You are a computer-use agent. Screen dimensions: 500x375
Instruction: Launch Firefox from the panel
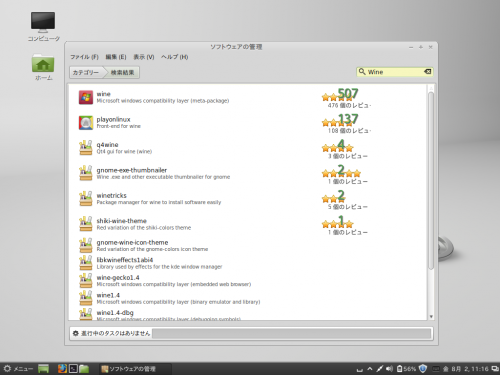click(x=62, y=369)
